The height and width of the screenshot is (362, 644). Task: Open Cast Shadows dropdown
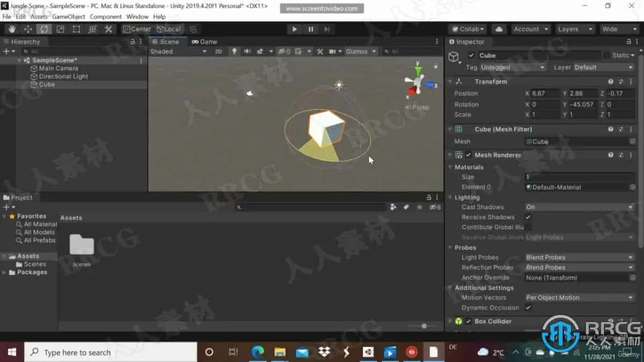coord(580,207)
